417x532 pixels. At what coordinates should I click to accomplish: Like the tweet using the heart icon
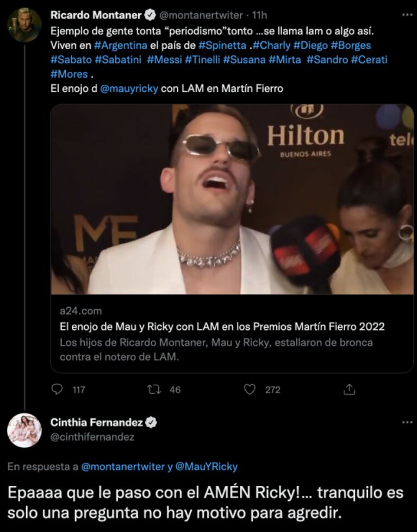point(250,389)
